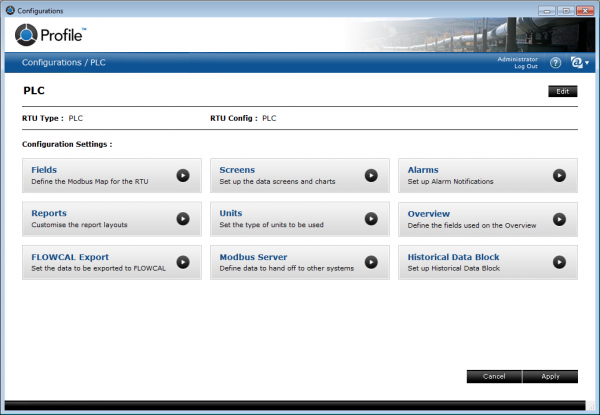600x415 pixels.
Task: Click 'Set the type of units to be used'
Action: click(271, 225)
